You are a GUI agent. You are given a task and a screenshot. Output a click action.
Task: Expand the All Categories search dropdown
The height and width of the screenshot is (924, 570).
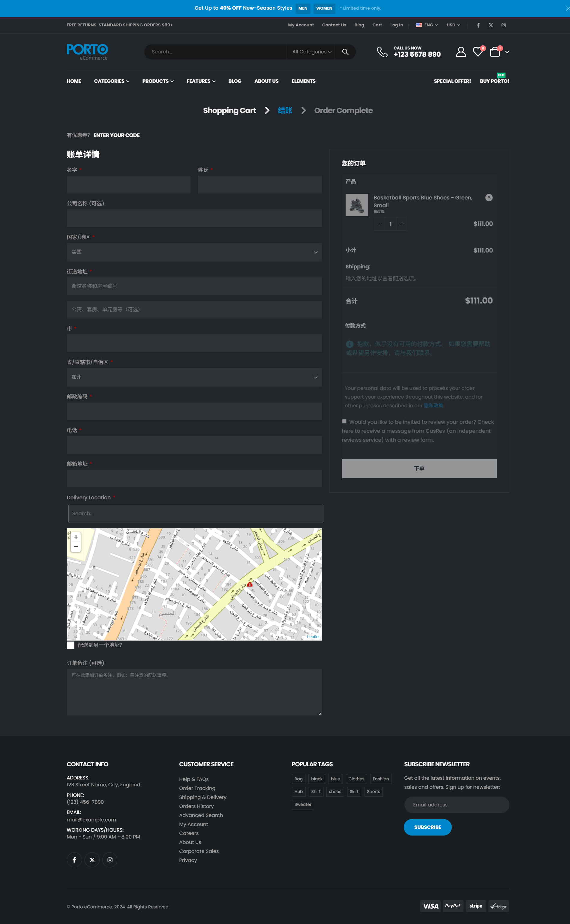311,52
